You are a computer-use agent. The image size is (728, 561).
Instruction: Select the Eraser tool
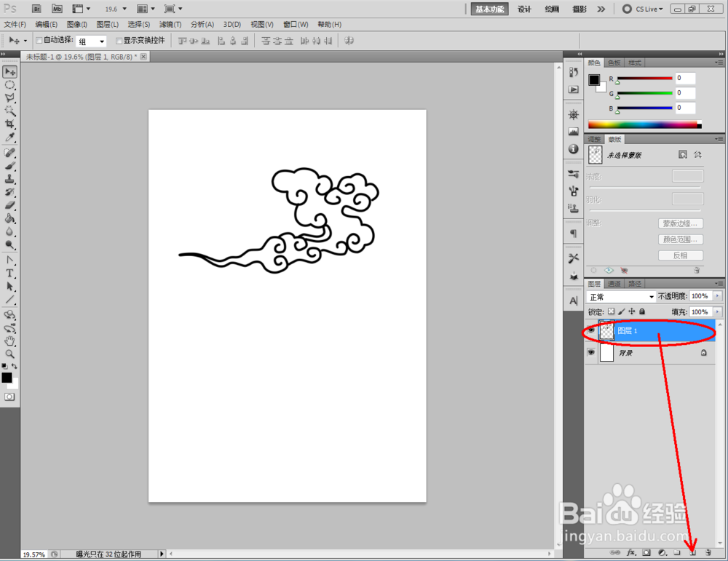(x=9, y=205)
